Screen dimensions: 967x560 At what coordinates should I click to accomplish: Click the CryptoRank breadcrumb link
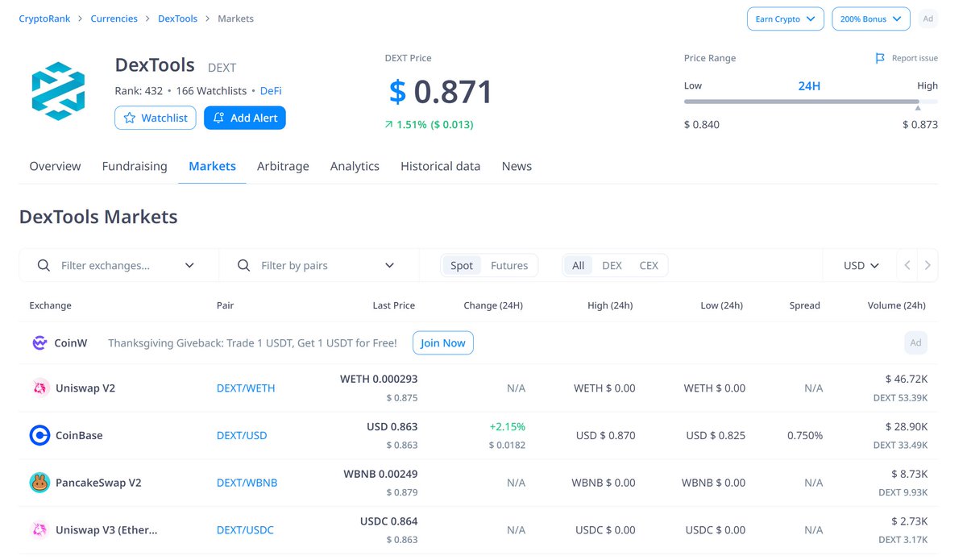point(44,19)
